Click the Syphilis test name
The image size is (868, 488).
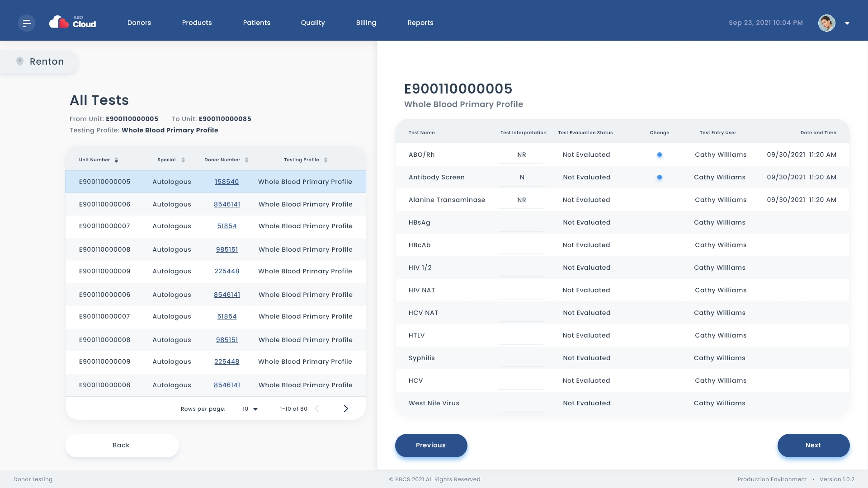tap(422, 358)
